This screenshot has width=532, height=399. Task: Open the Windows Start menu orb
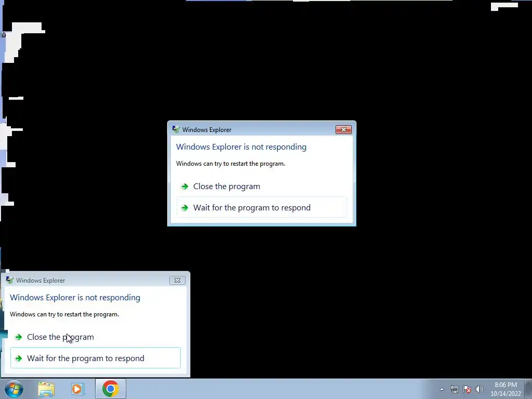(x=14, y=389)
